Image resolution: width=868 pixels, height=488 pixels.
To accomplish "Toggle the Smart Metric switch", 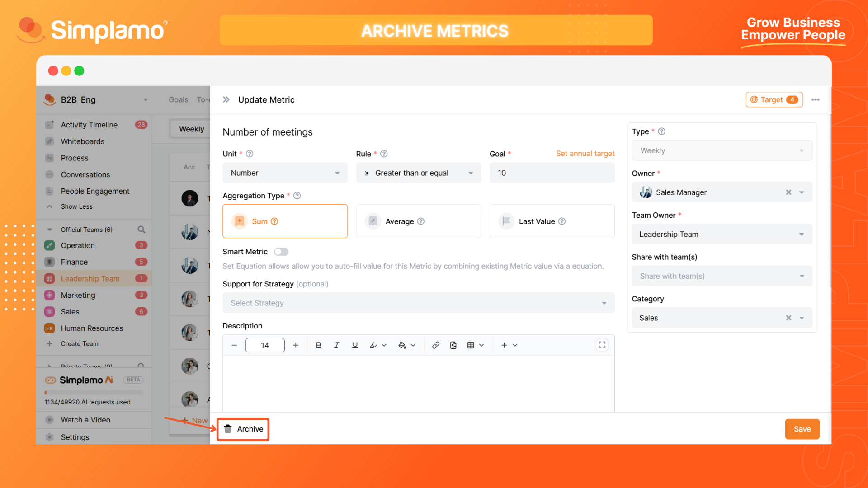I will pyautogui.click(x=281, y=252).
